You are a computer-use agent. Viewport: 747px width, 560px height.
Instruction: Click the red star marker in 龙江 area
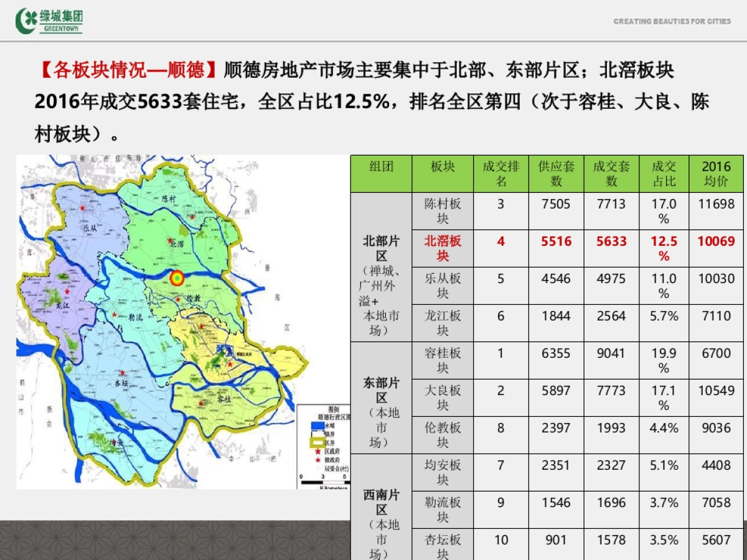[67, 291]
